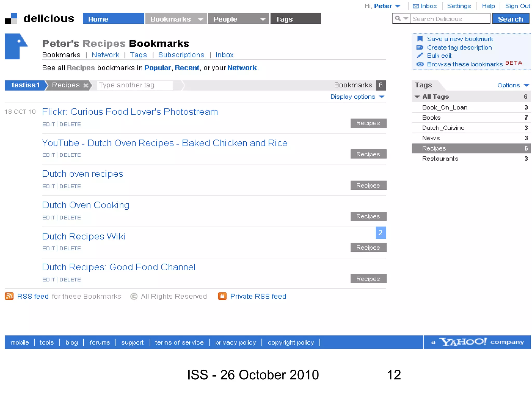The width and height of the screenshot is (532, 399).
Task: Open forums footer link
Action: pos(100,342)
